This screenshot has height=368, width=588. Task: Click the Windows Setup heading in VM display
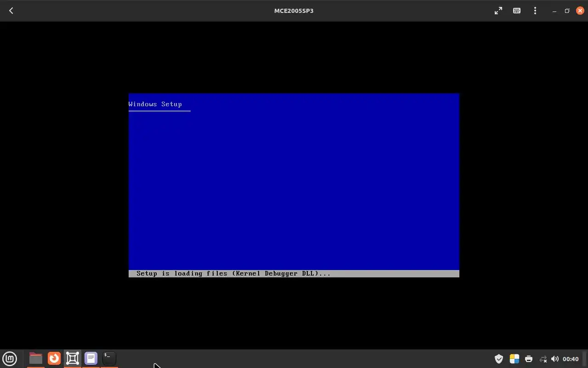click(155, 104)
